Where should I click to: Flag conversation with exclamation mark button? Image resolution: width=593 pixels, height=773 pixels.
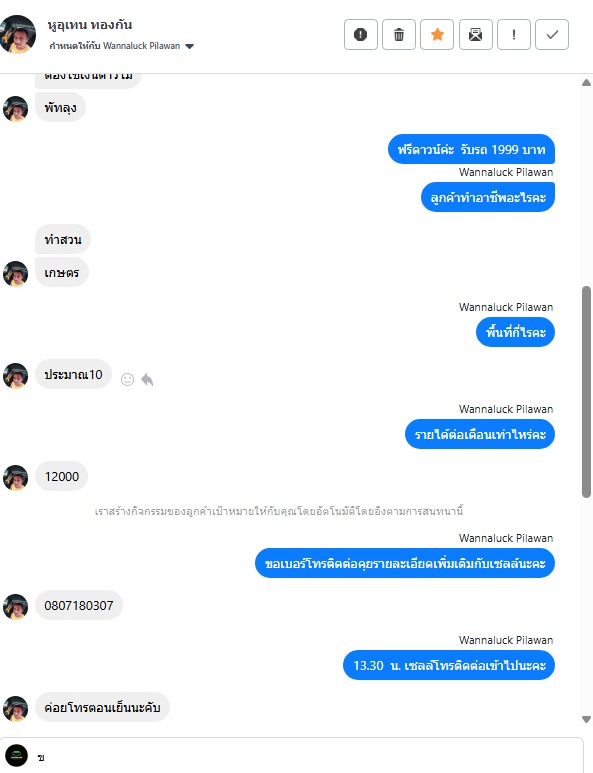click(x=514, y=35)
